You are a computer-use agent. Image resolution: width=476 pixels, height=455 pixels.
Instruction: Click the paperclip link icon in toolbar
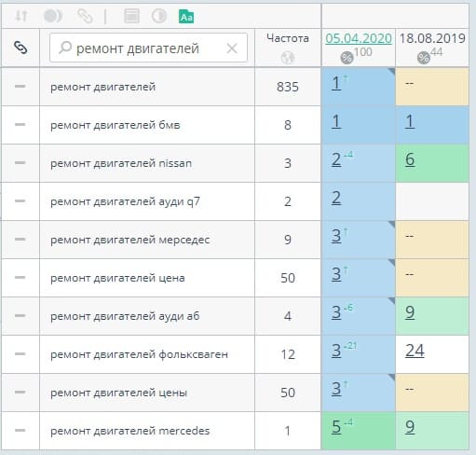click(x=85, y=16)
